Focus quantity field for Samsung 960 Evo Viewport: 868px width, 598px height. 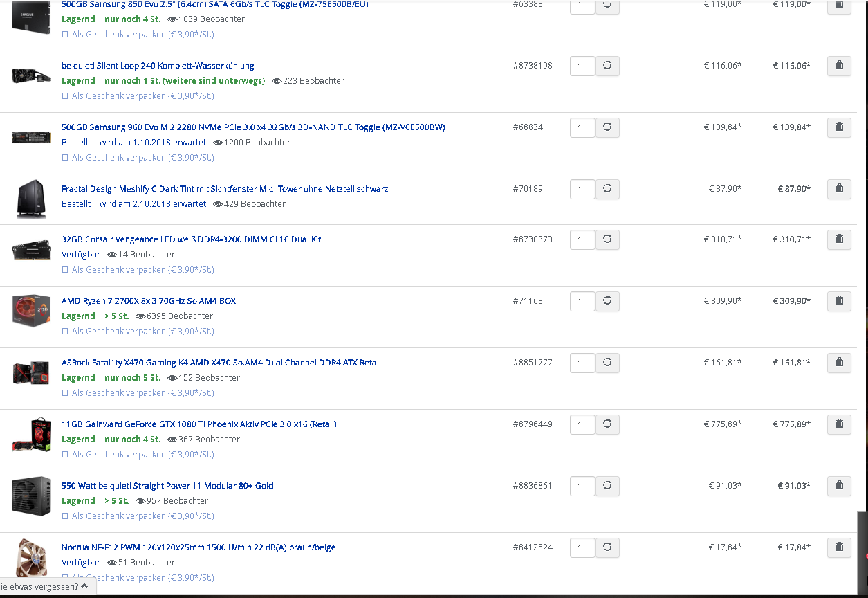tap(582, 128)
